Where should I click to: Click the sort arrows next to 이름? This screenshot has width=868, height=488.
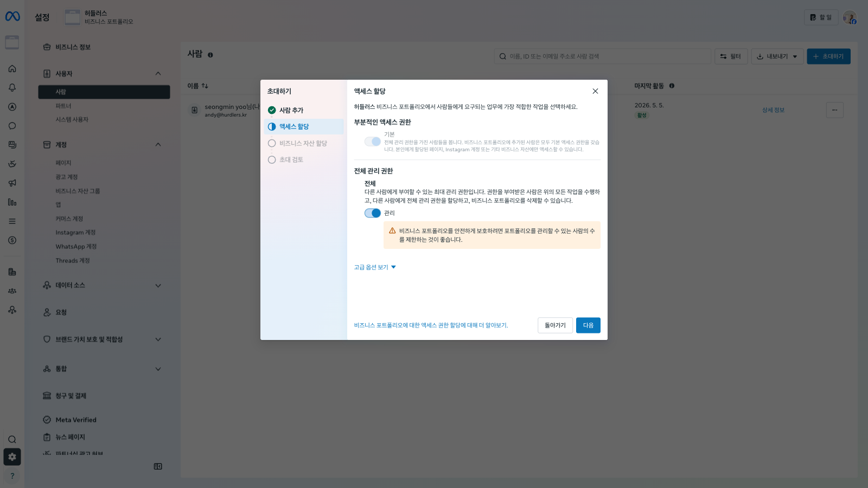coord(205,86)
